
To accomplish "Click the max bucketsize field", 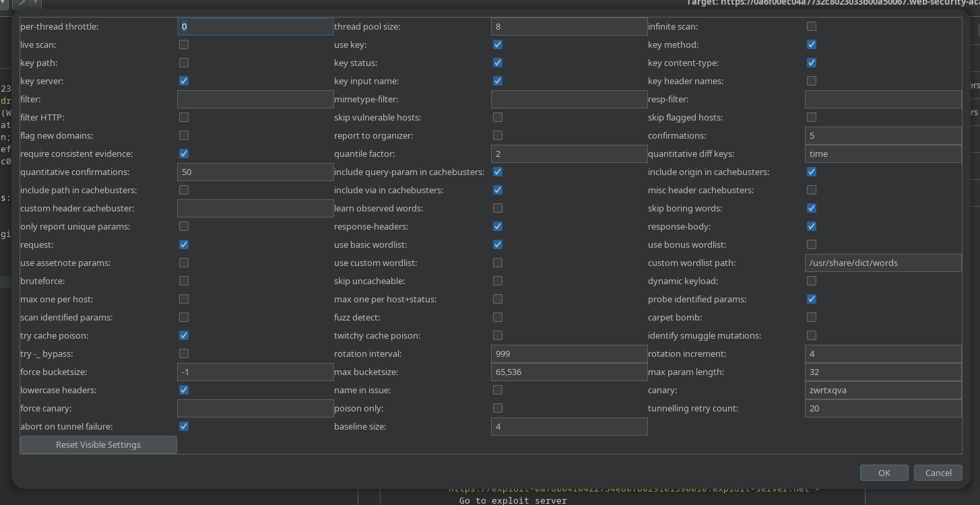I will [568, 372].
